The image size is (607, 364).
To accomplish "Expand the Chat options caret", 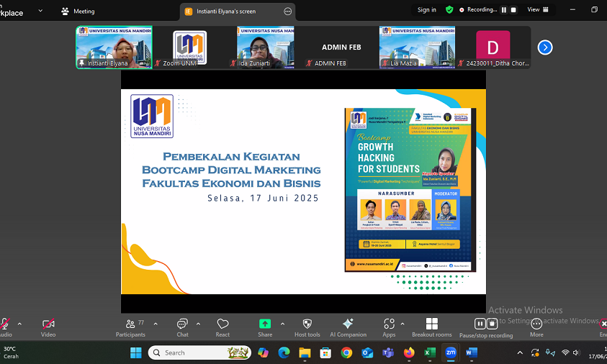I will coord(198,324).
